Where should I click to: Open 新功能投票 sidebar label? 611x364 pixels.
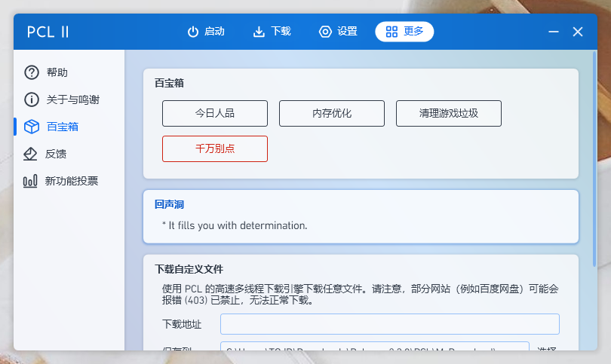(x=72, y=181)
